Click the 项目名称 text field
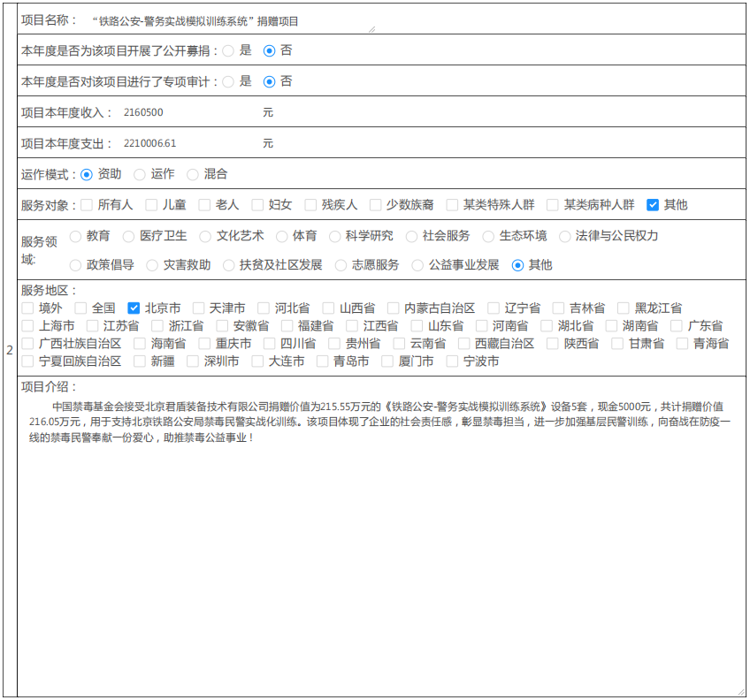This screenshot has width=750, height=700. [230, 20]
